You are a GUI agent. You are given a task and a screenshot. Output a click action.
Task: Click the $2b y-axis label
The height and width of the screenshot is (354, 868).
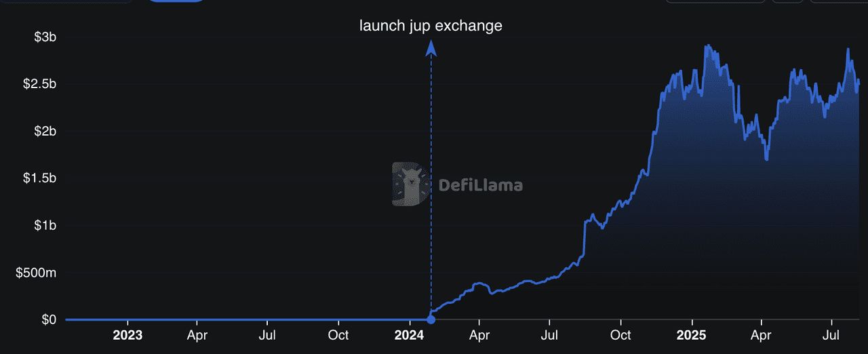[x=45, y=131]
